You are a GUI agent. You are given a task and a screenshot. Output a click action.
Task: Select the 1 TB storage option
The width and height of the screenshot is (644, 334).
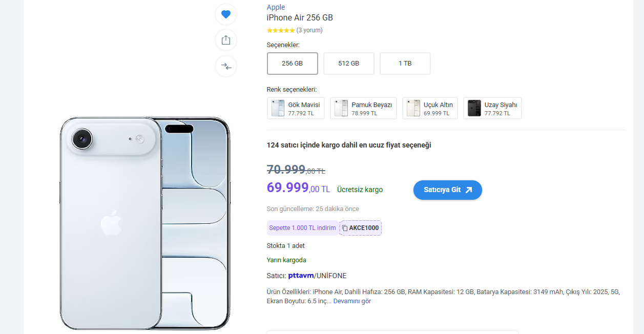pyautogui.click(x=405, y=64)
